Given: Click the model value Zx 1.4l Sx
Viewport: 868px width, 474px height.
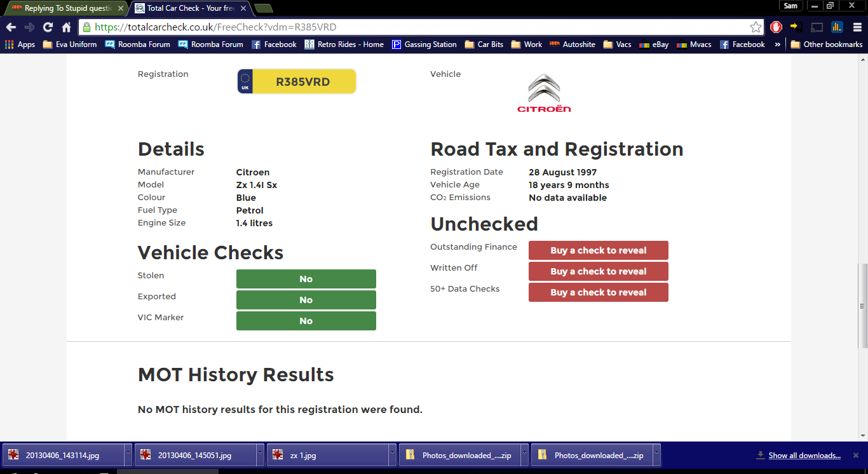Looking at the screenshot, I should click(257, 185).
